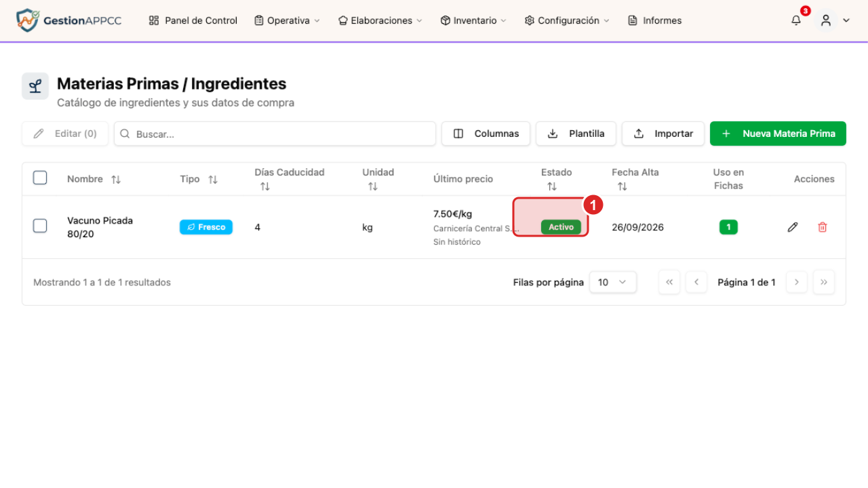The height and width of the screenshot is (488, 868).
Task: Expand the Inventario menu
Action: tap(473, 20)
